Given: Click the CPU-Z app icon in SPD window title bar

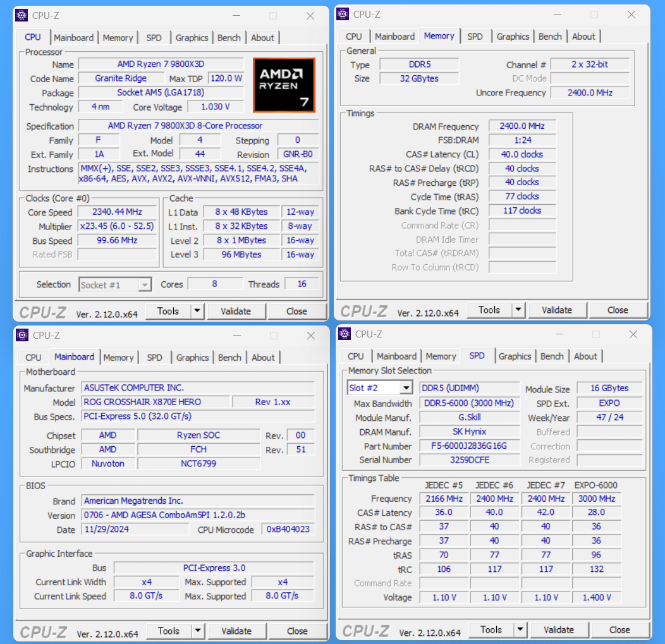Looking at the screenshot, I should (345, 334).
